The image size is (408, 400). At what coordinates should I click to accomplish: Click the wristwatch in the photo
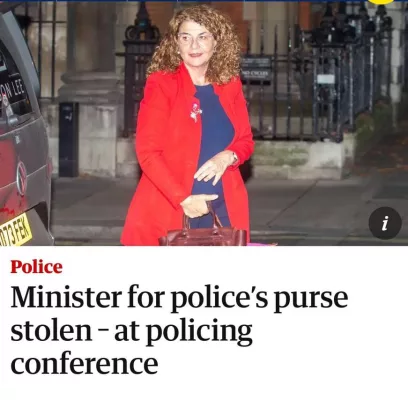[x=235, y=157]
